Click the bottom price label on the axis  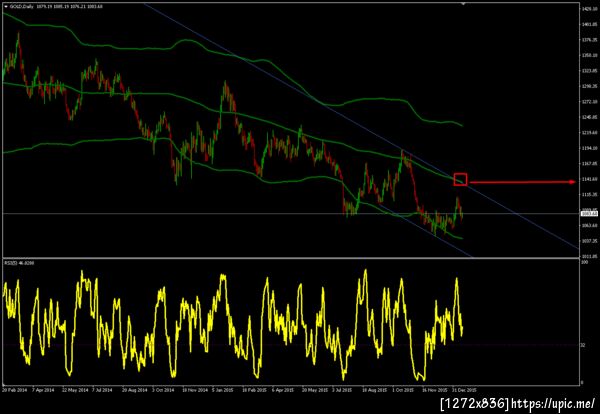click(587, 256)
